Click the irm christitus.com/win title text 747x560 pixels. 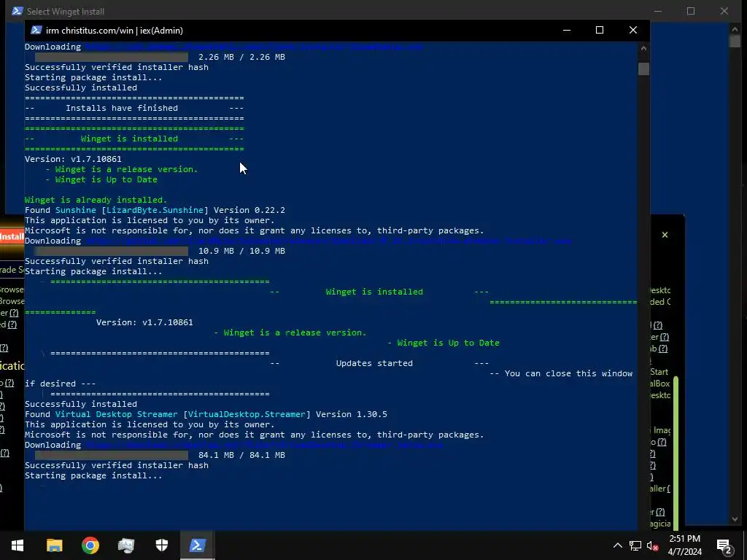(x=115, y=31)
